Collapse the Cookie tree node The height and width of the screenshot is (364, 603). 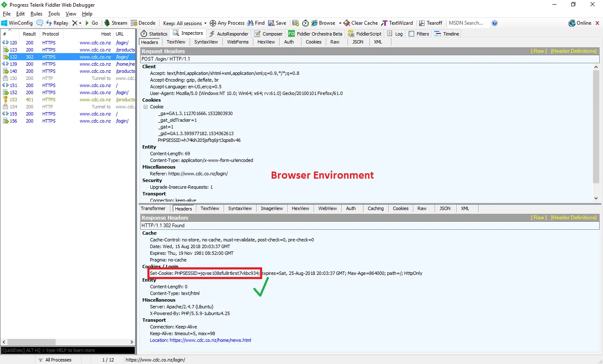point(146,107)
